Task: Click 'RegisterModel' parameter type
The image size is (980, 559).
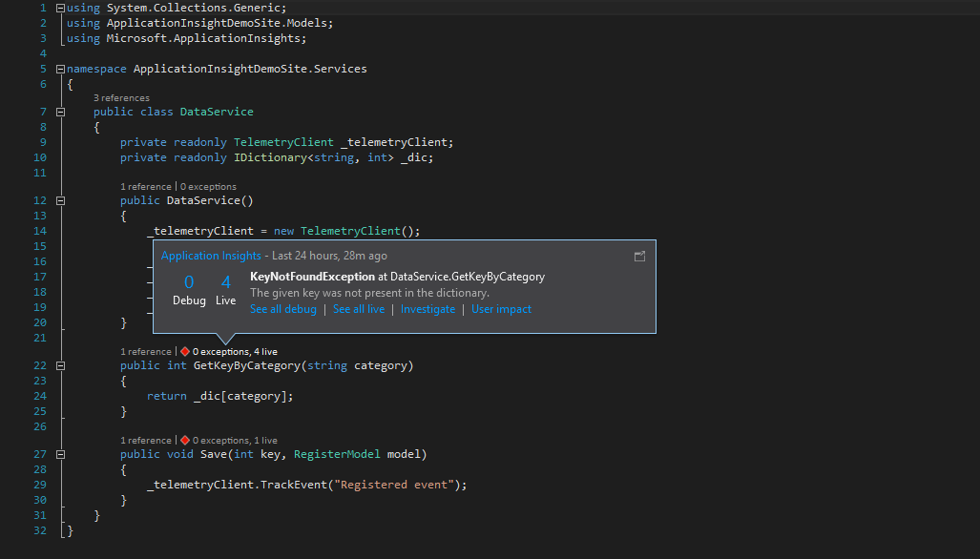Action: (x=337, y=454)
